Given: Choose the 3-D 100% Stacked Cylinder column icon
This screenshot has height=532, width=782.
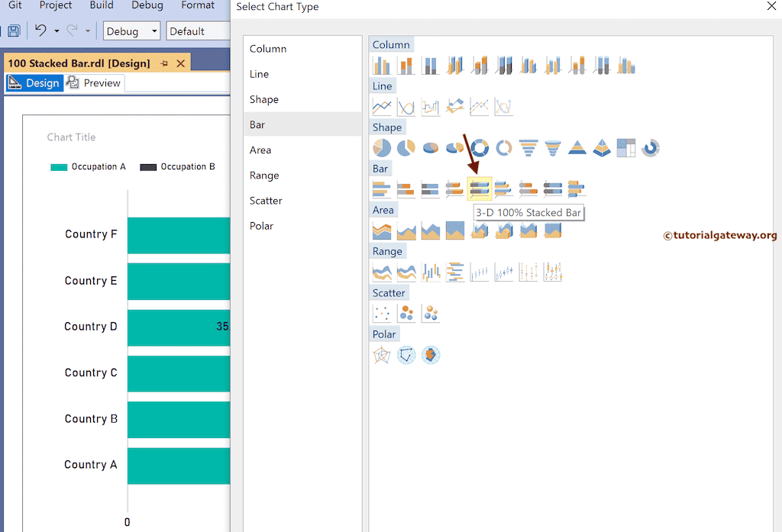Looking at the screenshot, I should [x=602, y=66].
